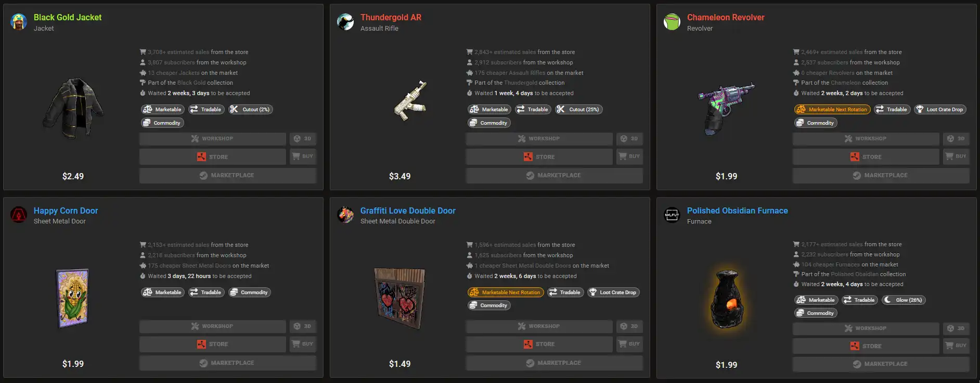Open Graffiti Love Double Door author avatar
The image size is (980, 383).
[345, 215]
